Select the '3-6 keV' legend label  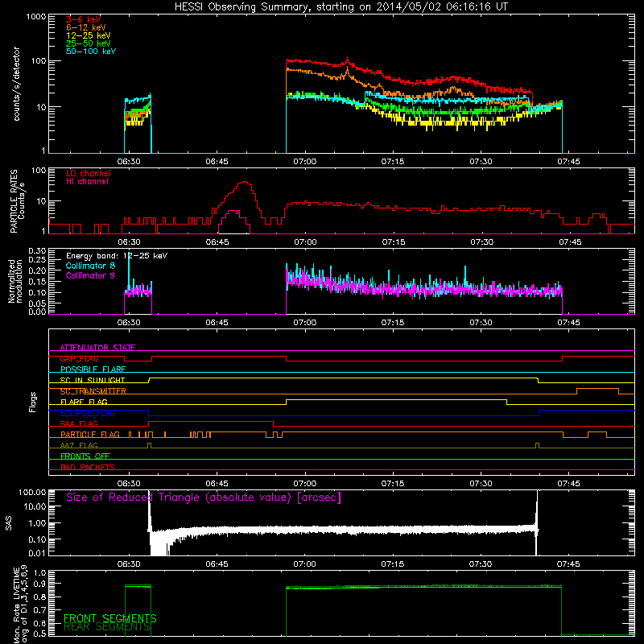click(x=84, y=19)
